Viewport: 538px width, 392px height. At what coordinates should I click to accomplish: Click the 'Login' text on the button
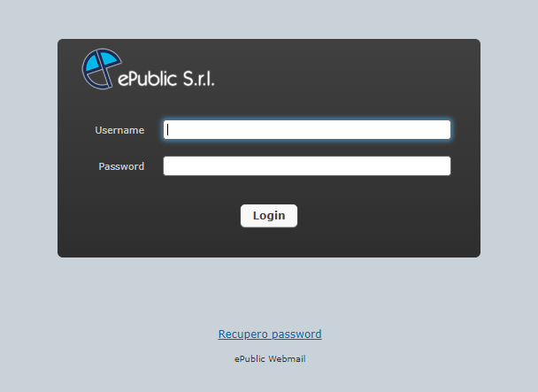[x=269, y=216]
